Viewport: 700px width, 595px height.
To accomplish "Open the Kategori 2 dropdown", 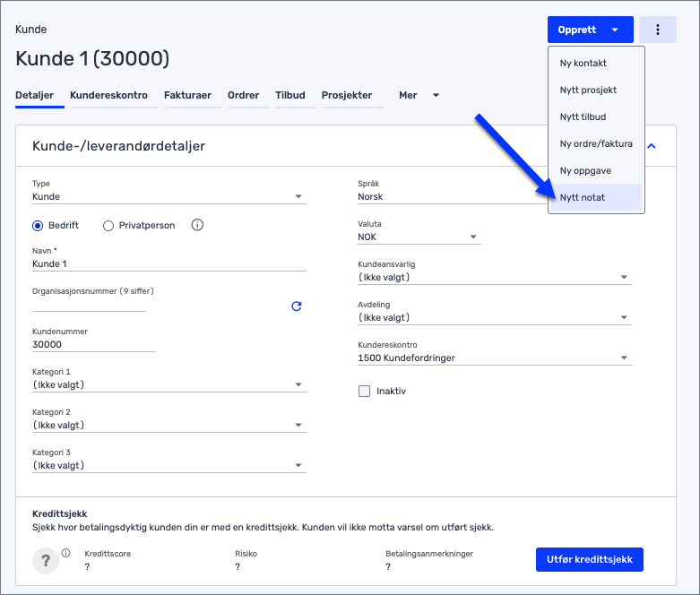I will 169,425.
